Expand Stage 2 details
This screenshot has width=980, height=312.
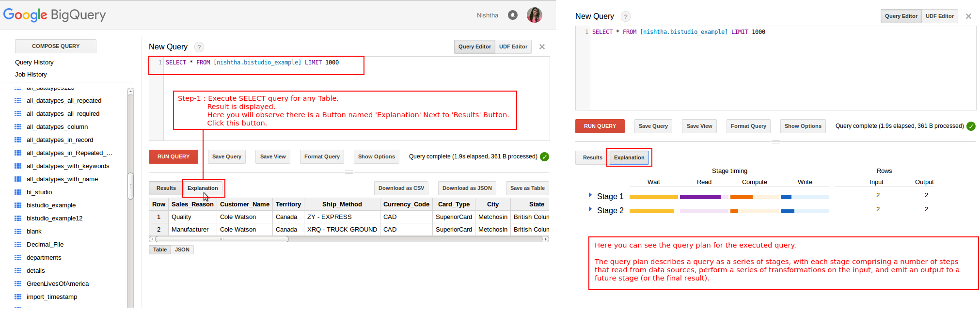tap(590, 209)
